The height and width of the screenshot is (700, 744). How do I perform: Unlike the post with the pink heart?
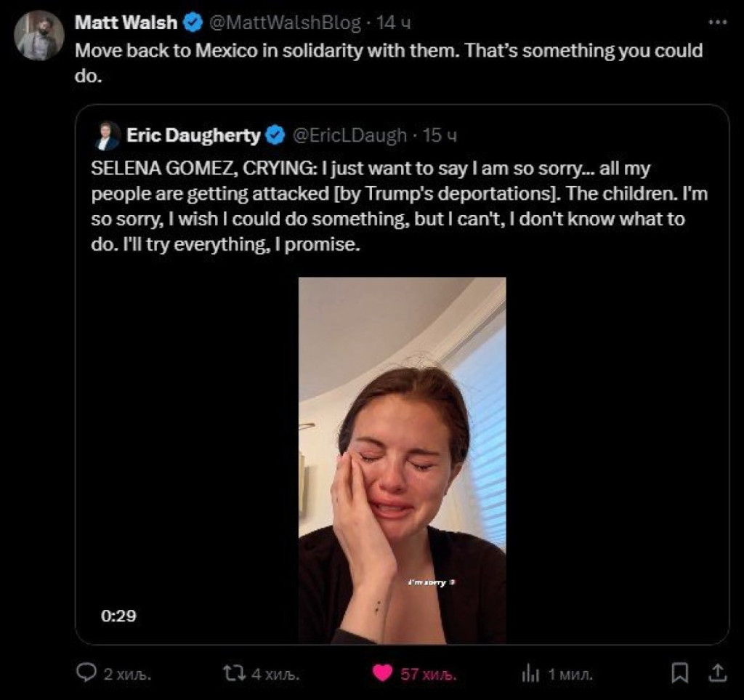click(x=383, y=673)
